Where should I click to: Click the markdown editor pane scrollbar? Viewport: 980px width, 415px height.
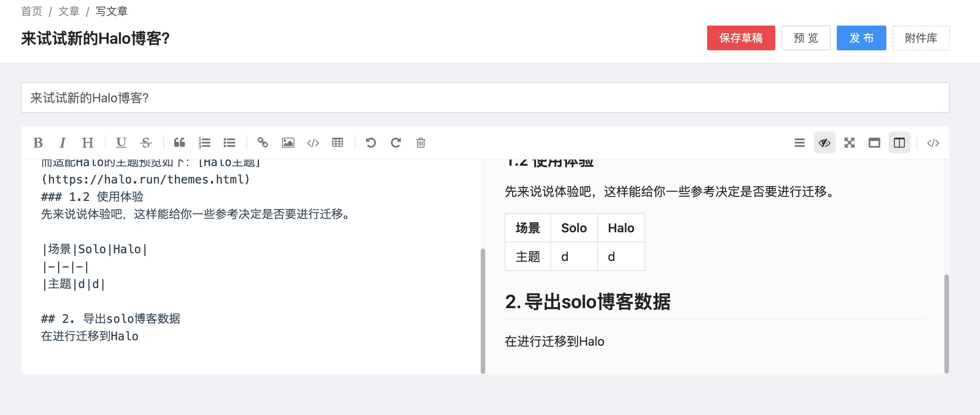pyautogui.click(x=483, y=310)
